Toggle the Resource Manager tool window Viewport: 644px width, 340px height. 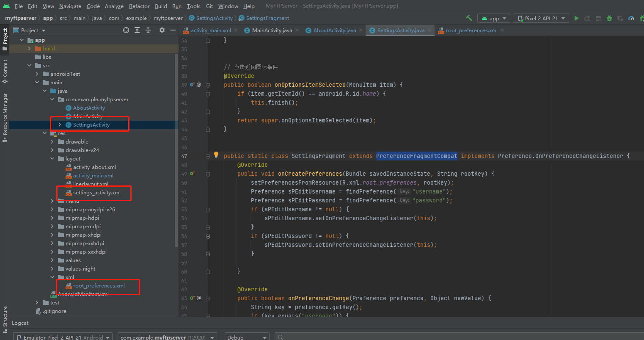[5, 114]
